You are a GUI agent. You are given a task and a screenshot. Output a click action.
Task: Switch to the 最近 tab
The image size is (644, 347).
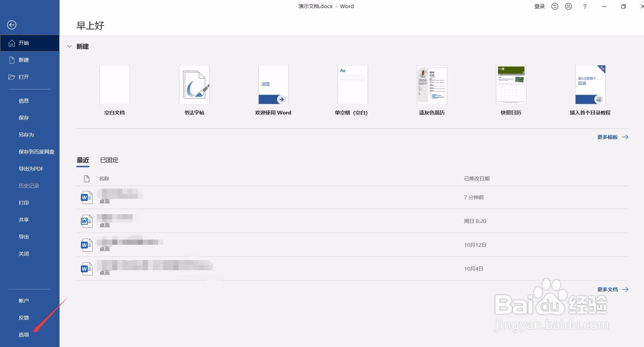click(x=83, y=160)
